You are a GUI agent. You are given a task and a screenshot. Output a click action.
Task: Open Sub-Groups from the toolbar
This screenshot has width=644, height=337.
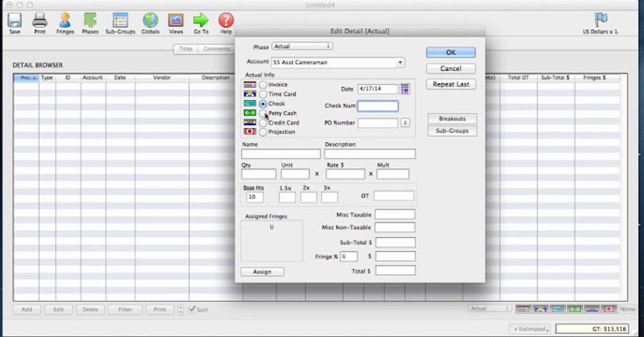pyautogui.click(x=120, y=21)
